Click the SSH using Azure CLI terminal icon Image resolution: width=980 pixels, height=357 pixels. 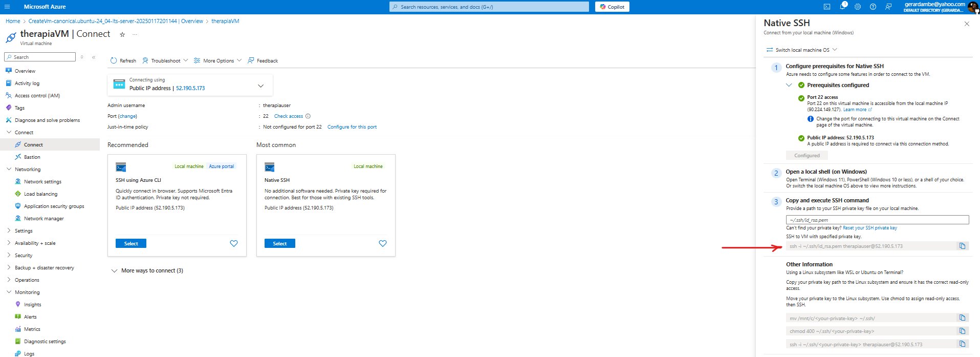[121, 167]
